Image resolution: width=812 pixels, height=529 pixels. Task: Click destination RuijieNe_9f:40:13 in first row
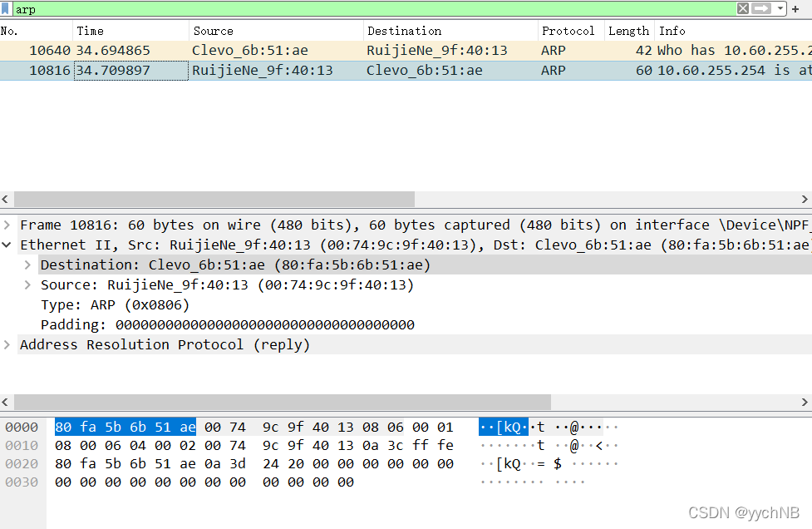point(437,50)
